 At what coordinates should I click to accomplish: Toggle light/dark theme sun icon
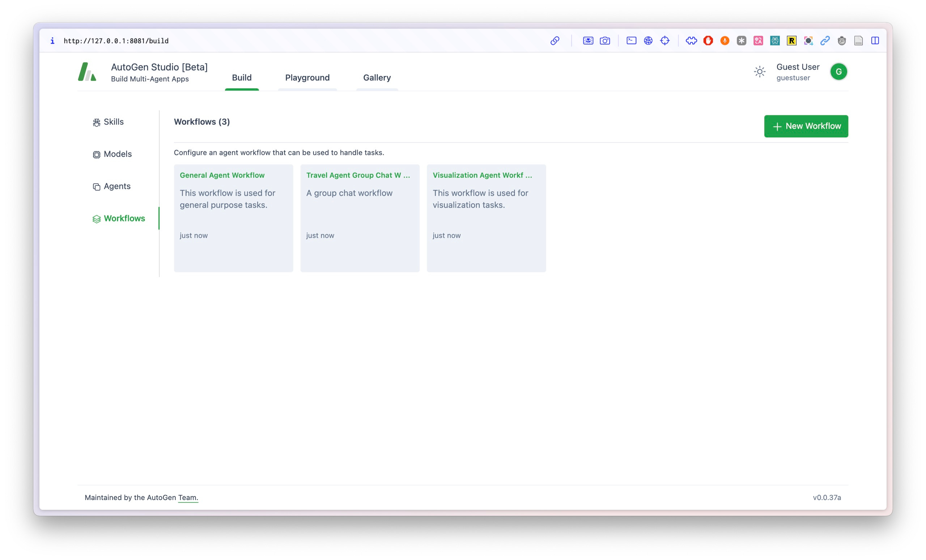click(760, 72)
